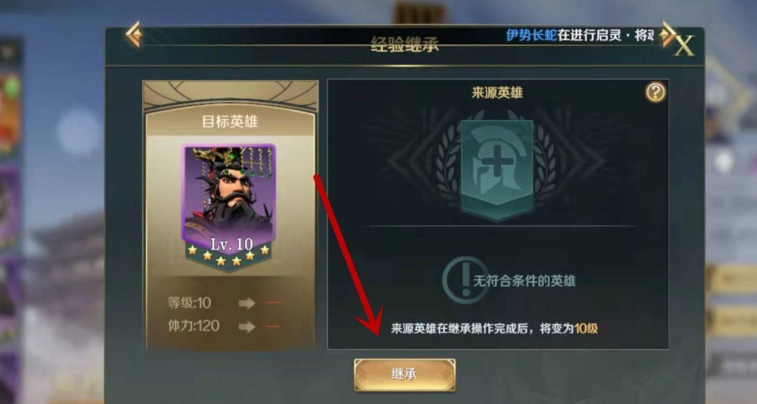Click the 来源英雄 panel header
Image resolution: width=757 pixels, height=404 pixels.
(x=497, y=93)
